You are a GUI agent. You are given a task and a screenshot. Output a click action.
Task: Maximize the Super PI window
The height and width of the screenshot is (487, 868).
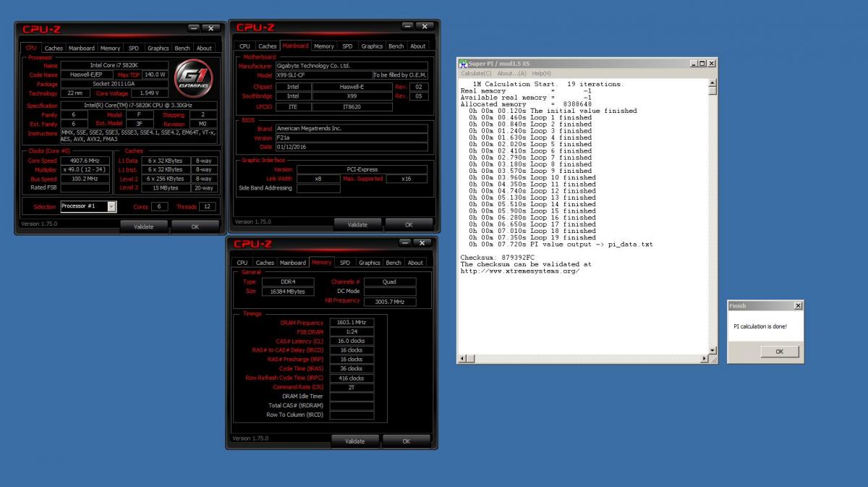coord(703,64)
